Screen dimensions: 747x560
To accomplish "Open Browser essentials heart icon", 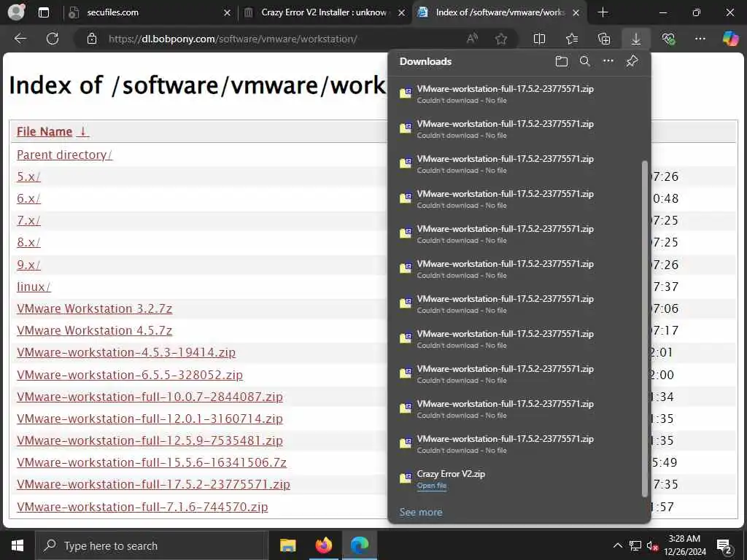I will (x=668, y=39).
